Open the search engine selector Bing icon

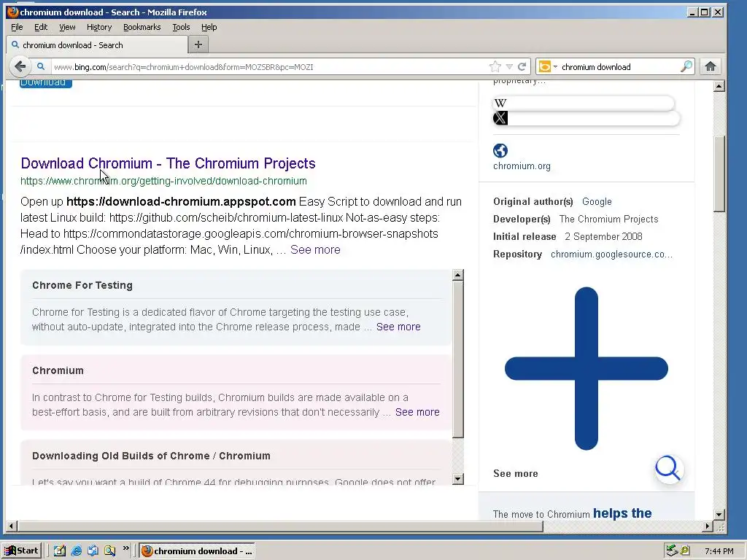click(x=544, y=66)
